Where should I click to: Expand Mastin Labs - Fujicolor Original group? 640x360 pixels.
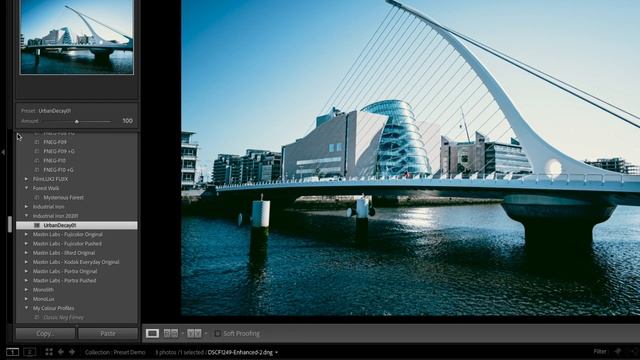tap(27, 234)
